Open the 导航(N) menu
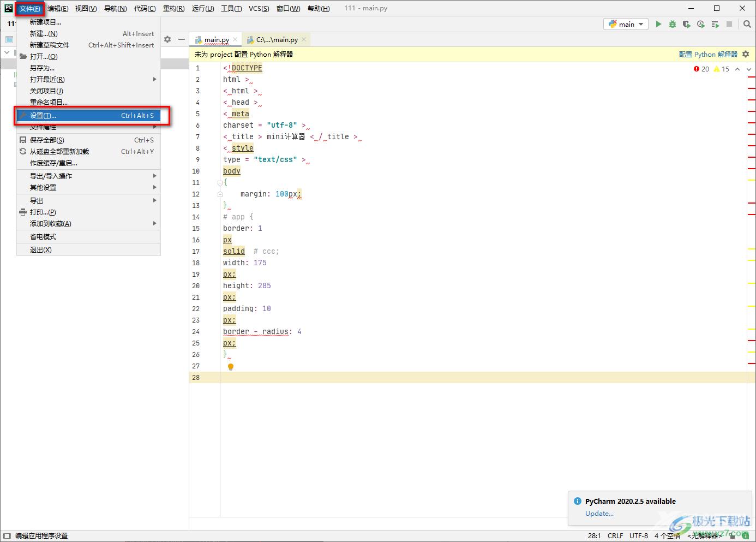This screenshot has height=542, width=756. (115, 8)
